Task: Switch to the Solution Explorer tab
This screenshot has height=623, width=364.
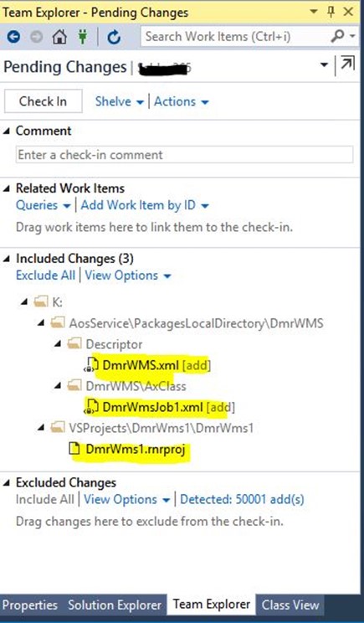Action: (115, 605)
